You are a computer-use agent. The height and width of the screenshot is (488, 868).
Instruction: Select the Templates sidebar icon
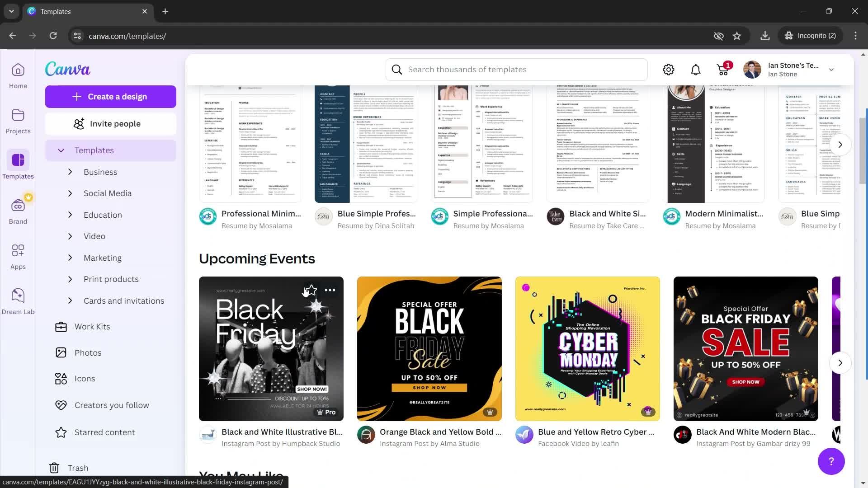[18, 165]
